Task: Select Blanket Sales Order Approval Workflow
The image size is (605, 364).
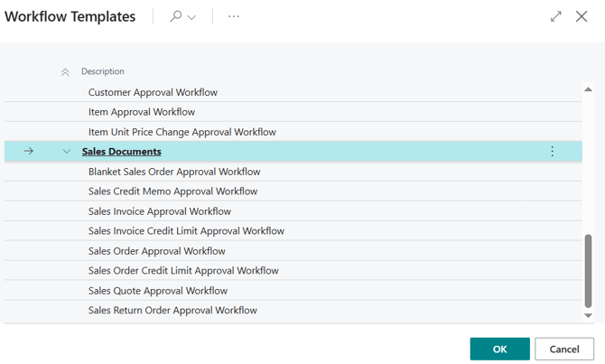Action: click(174, 172)
